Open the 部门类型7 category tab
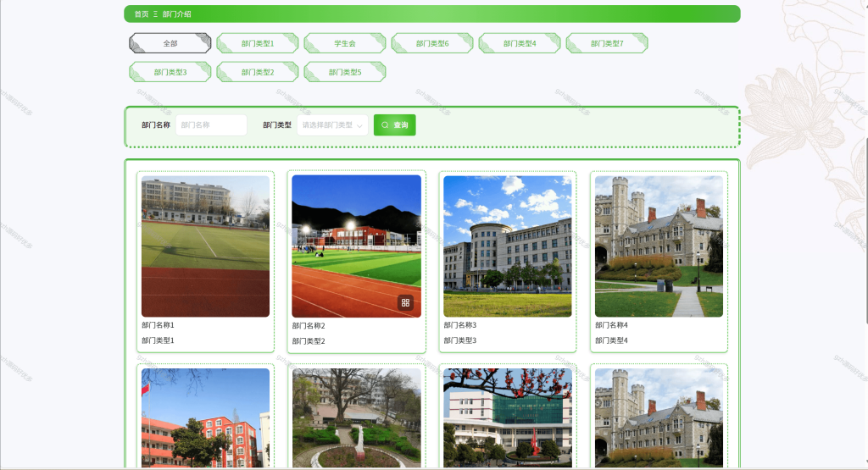Image resolution: width=868 pixels, height=470 pixels. (607, 43)
